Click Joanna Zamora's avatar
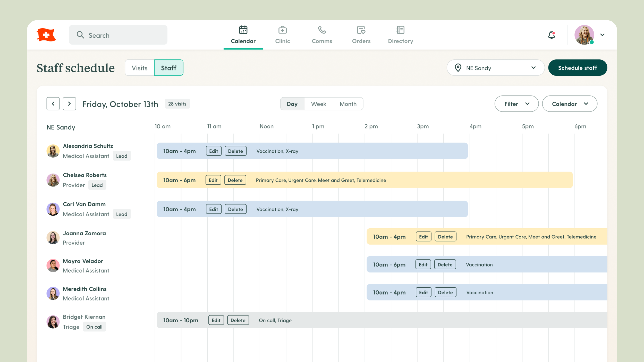 (x=53, y=238)
